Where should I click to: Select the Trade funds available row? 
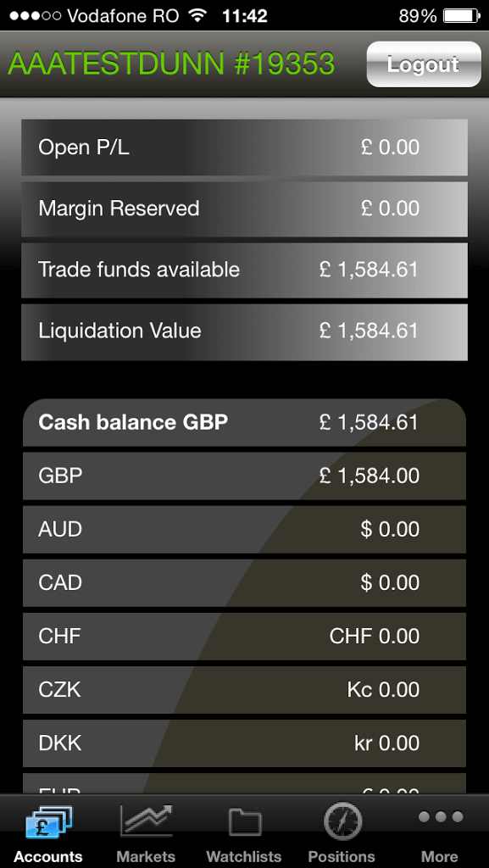pos(244,270)
